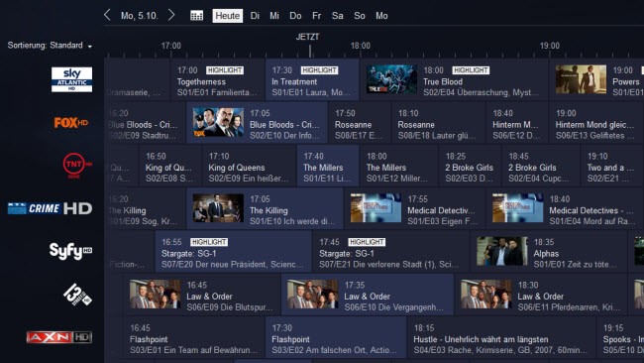Open the calendar date picker icon
This screenshot has height=363, width=644.
point(197,16)
